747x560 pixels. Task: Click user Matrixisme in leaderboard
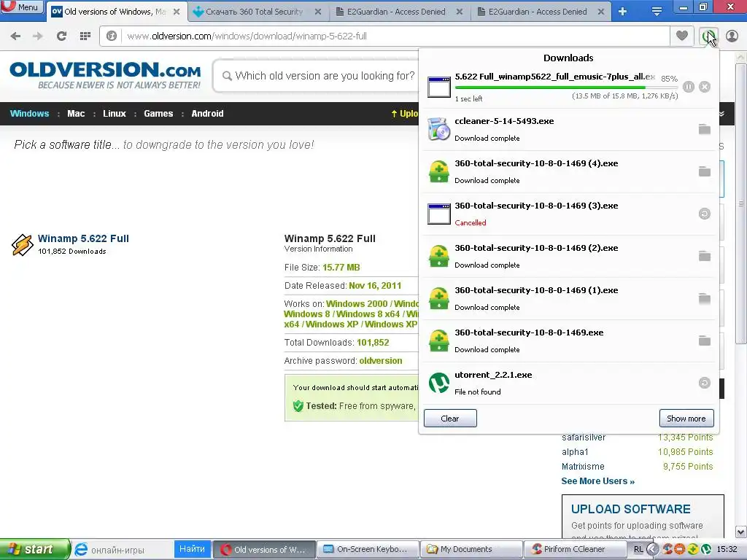tap(583, 467)
